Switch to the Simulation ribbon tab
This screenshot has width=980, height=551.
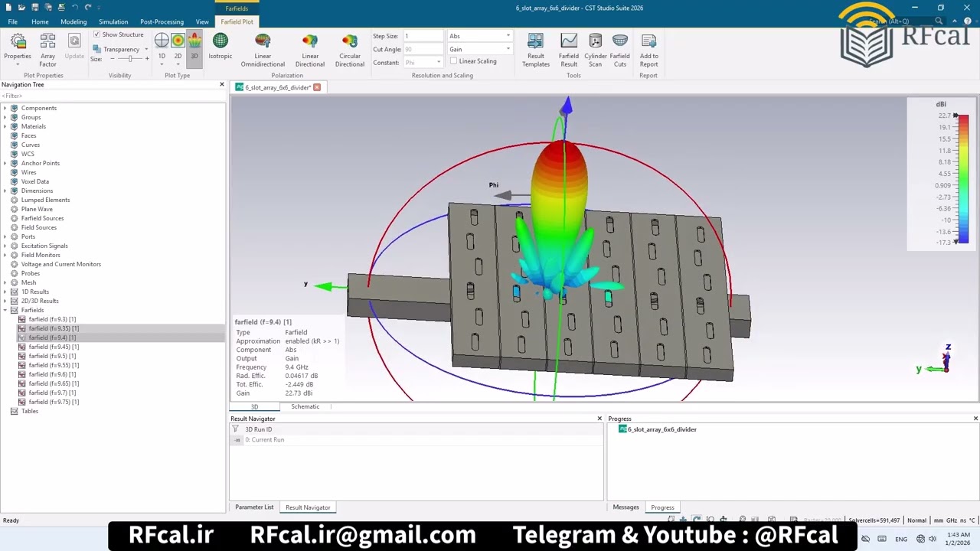pos(113,21)
